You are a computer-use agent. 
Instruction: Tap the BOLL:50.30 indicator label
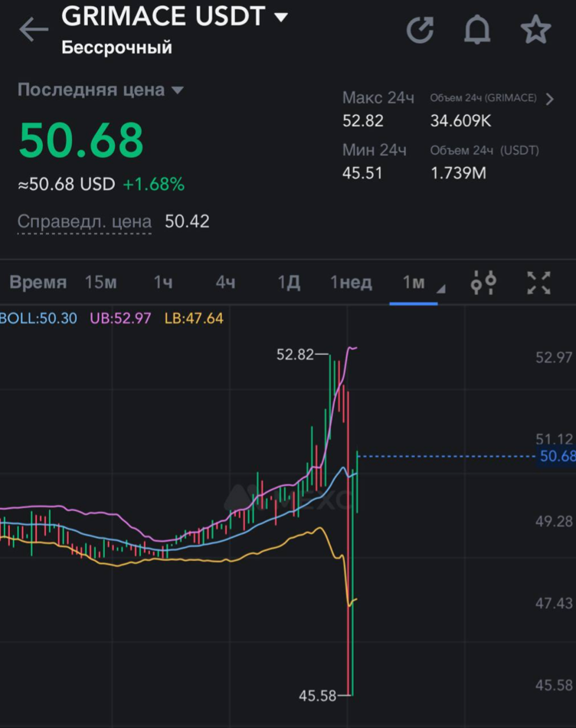pyautogui.click(x=38, y=319)
